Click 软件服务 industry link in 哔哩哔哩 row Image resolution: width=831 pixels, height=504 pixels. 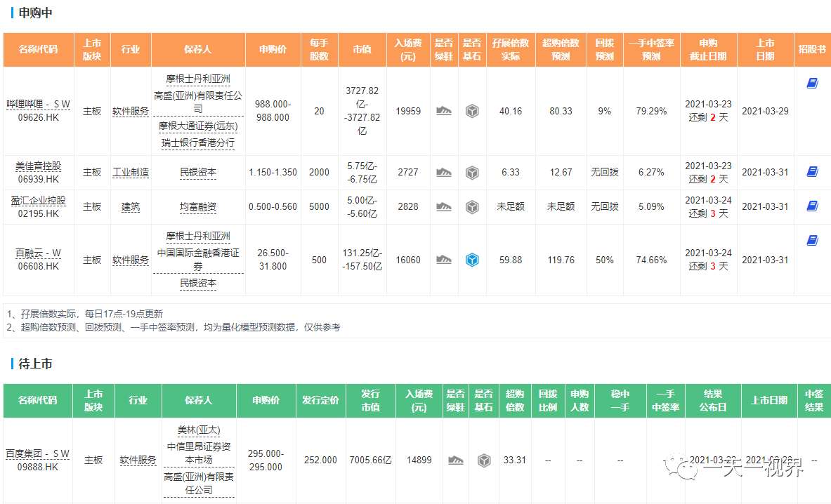[131, 111]
